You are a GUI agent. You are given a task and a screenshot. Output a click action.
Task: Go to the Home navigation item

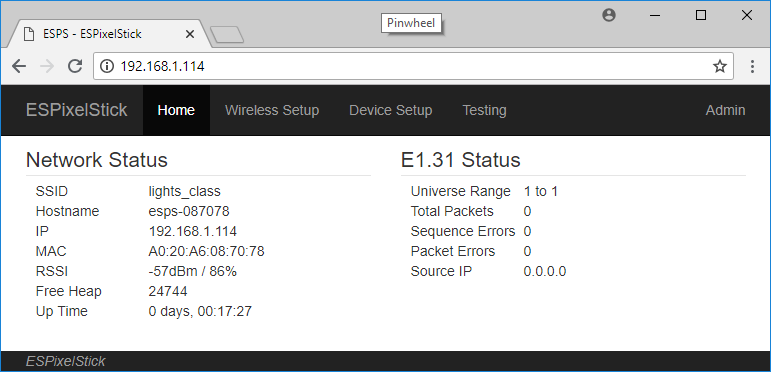[176, 110]
